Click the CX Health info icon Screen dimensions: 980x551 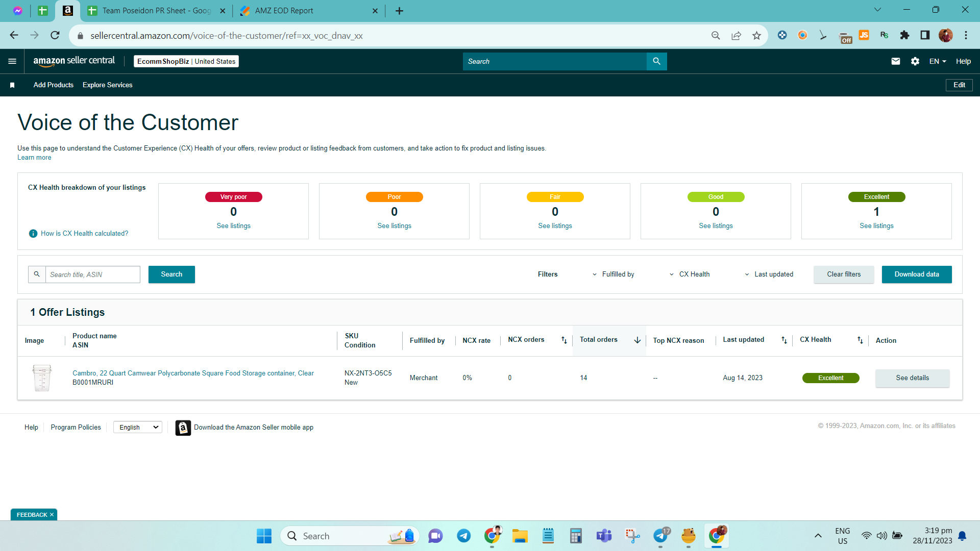[33, 234]
